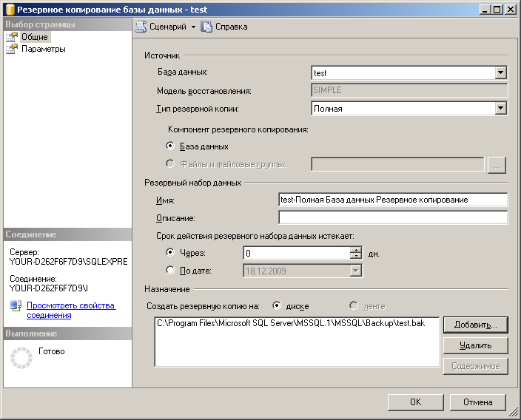Maximize the backup dialog window
Screen dimensions: 521x420
pos(497,10)
